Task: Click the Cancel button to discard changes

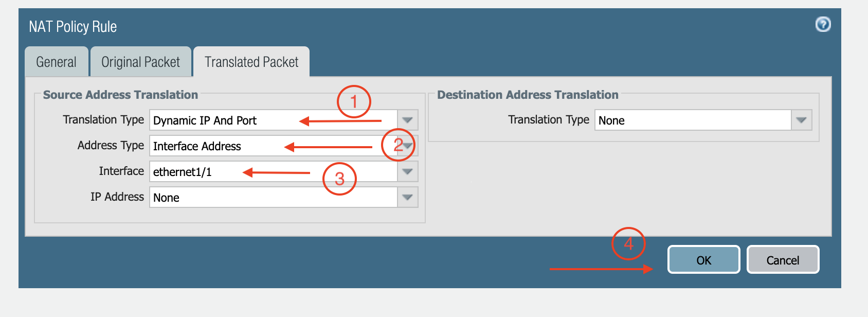Action: coord(783,259)
